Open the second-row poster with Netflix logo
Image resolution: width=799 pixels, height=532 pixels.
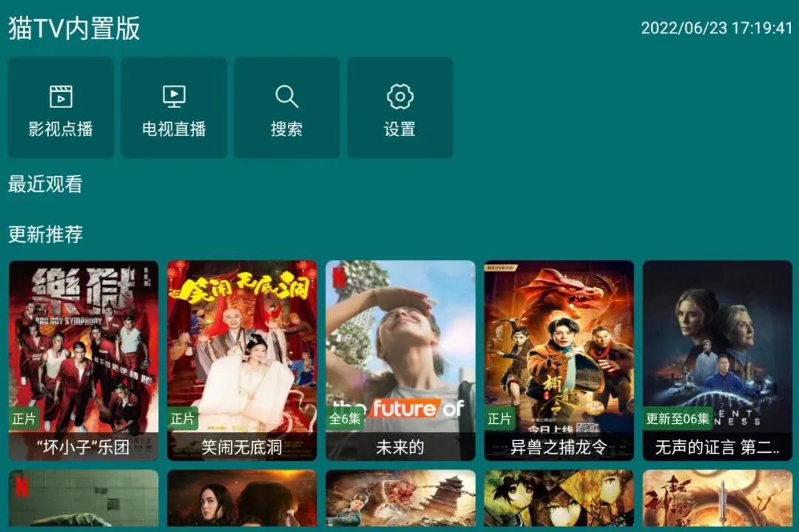tap(84, 498)
